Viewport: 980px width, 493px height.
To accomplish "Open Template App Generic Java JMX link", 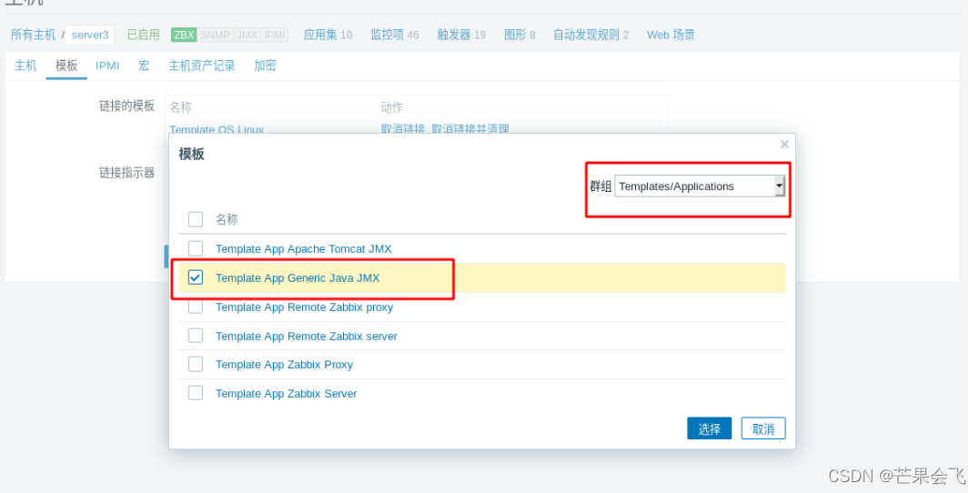I will [x=298, y=278].
